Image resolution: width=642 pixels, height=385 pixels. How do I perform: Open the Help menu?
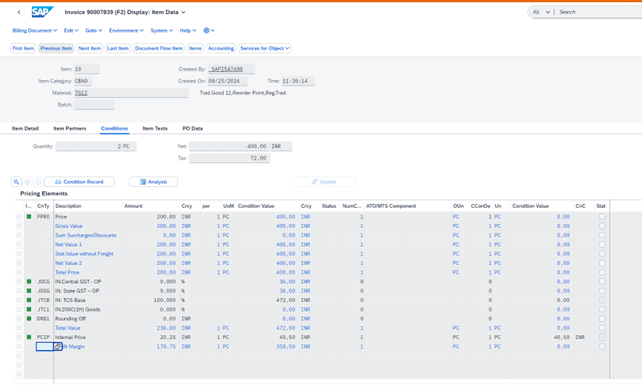[188, 30]
